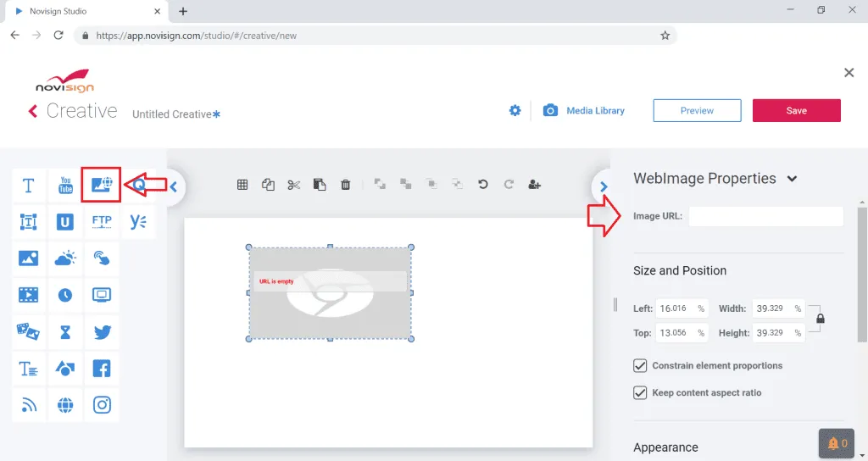
Task: Click the Novisign logo
Action: point(64,81)
